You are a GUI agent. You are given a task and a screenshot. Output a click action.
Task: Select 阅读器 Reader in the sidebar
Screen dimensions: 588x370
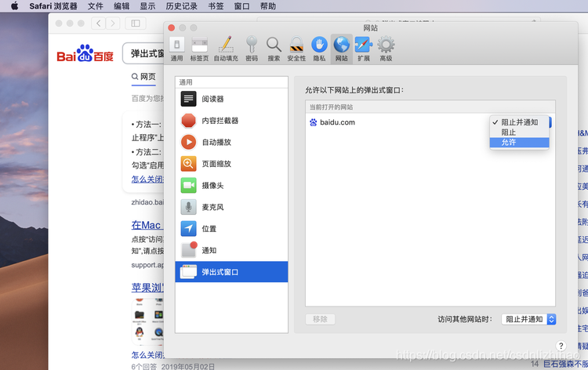coord(231,99)
